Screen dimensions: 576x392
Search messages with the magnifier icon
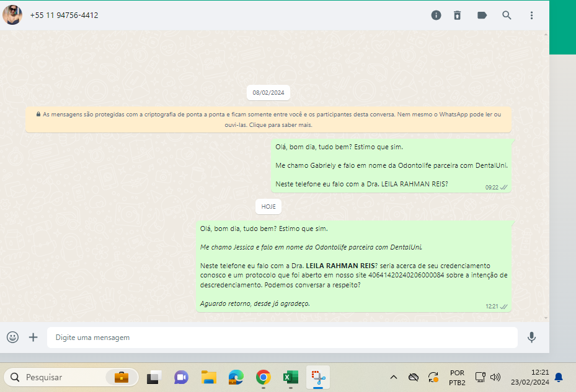[x=507, y=15]
